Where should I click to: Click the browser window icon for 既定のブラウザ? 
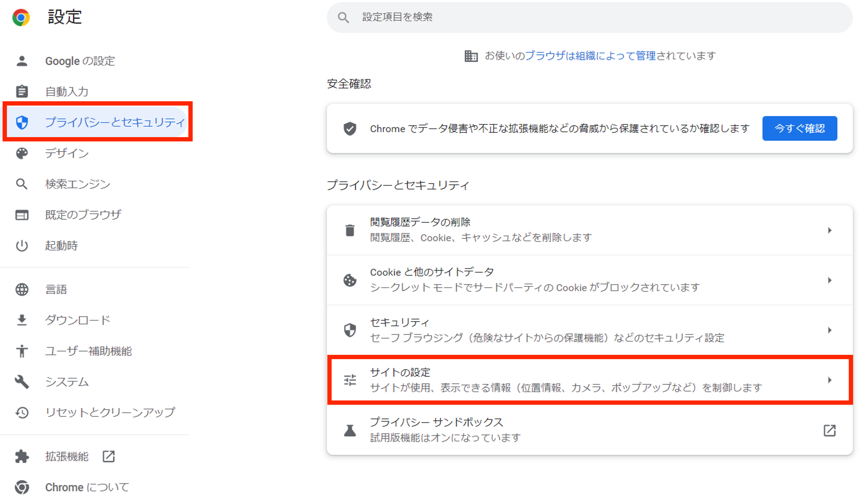pos(22,215)
